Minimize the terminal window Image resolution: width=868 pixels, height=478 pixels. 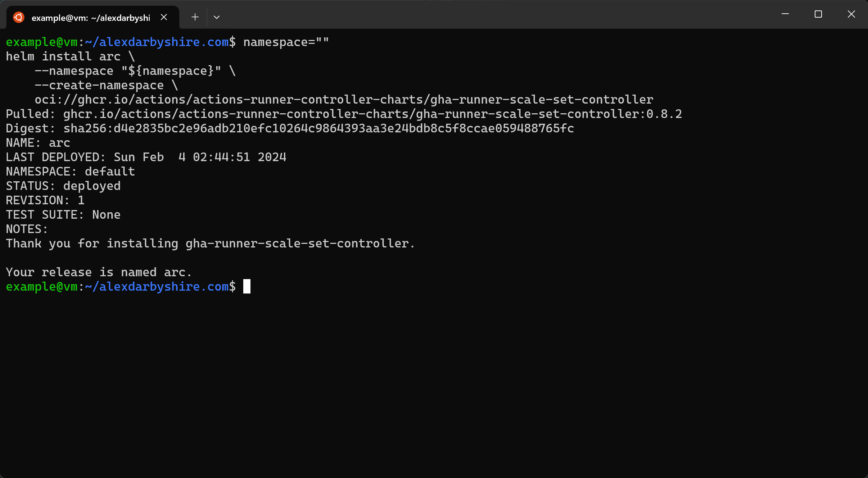[785, 14]
